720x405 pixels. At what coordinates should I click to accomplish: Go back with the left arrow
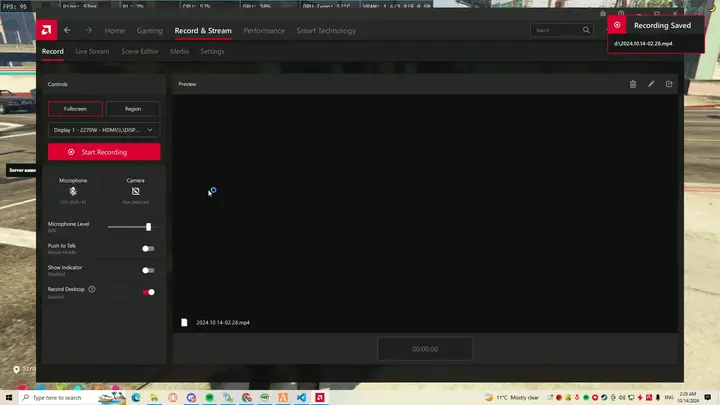[x=68, y=30]
